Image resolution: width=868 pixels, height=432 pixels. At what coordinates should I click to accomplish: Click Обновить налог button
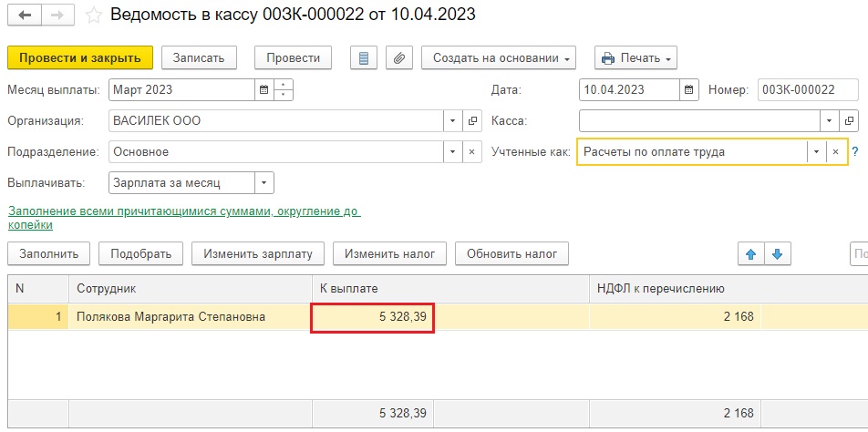(x=512, y=254)
